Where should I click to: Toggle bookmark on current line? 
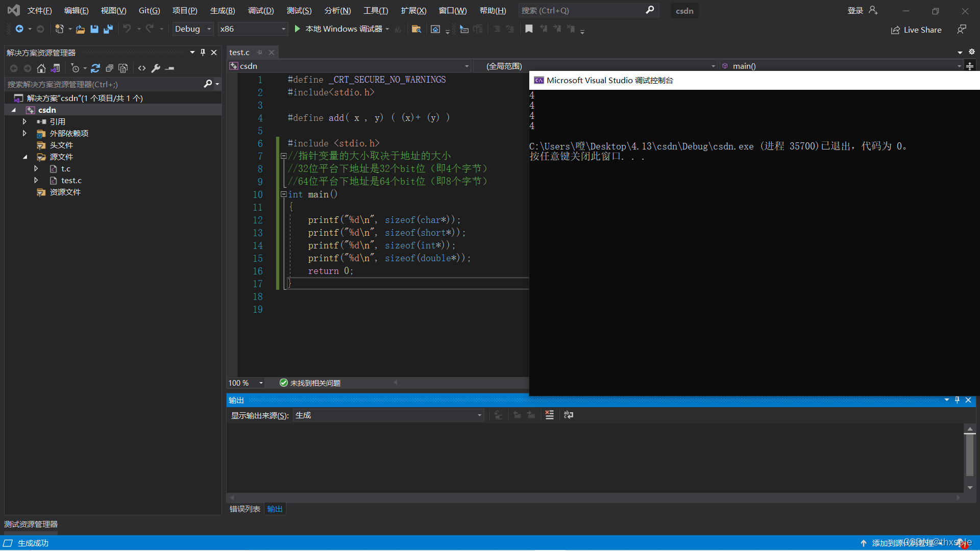coord(529,29)
